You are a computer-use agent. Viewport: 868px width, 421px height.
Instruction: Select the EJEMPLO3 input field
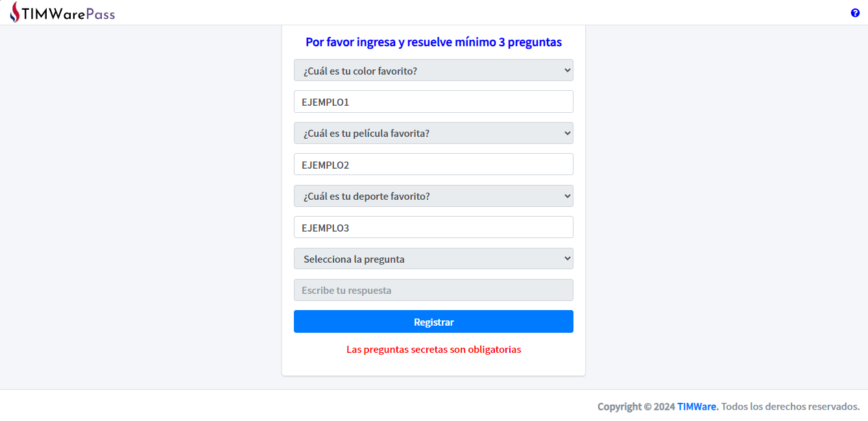click(x=433, y=227)
